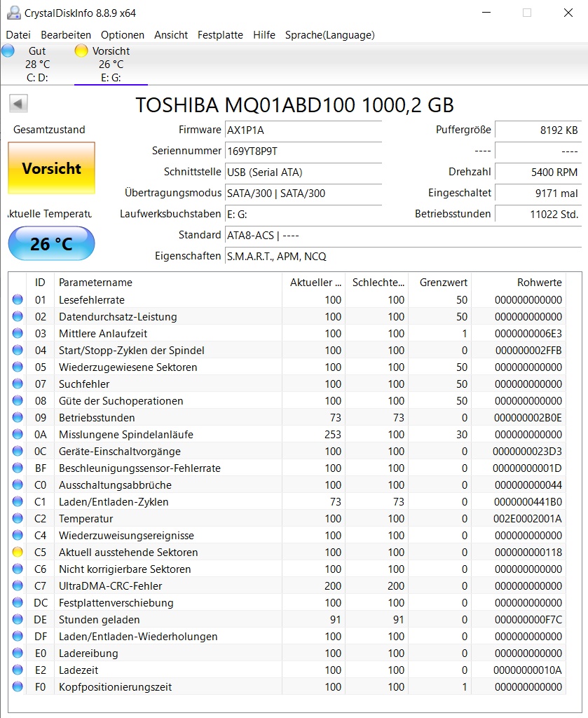Click the Eigenschaften value S.M.A.R.T., APM, NCQ

click(x=403, y=257)
